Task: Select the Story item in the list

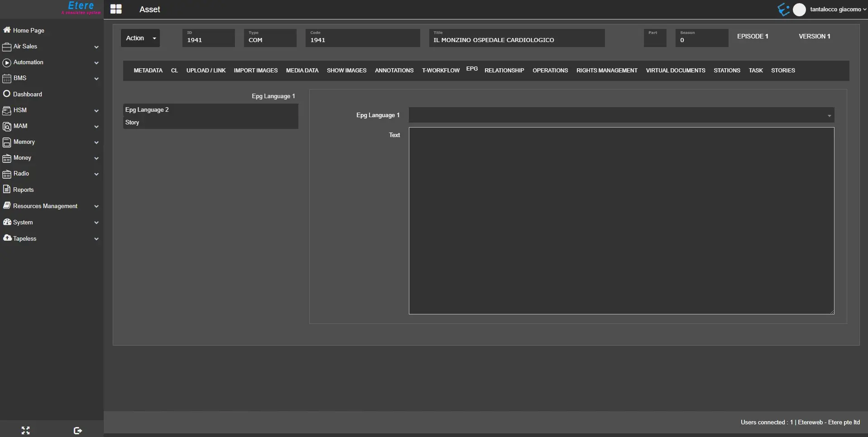Action: pyautogui.click(x=132, y=123)
